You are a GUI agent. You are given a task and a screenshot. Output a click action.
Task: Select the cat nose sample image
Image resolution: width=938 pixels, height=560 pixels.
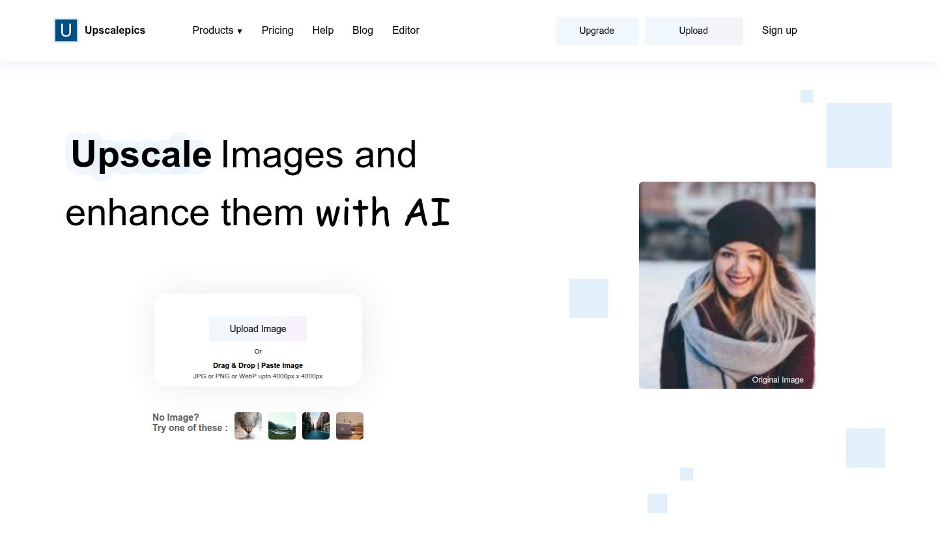click(x=248, y=426)
